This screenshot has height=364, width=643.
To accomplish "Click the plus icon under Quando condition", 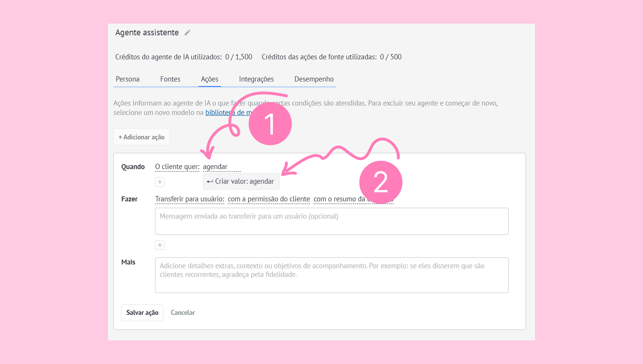I will point(160,182).
